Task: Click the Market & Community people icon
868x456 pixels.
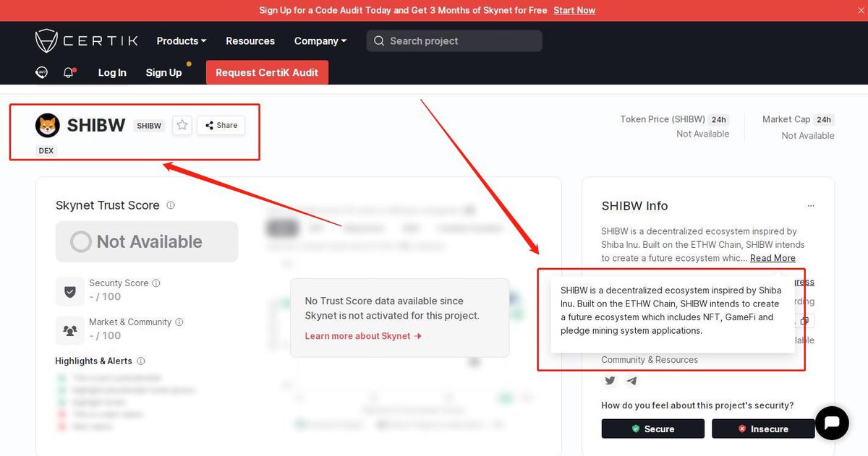Action: coord(70,330)
